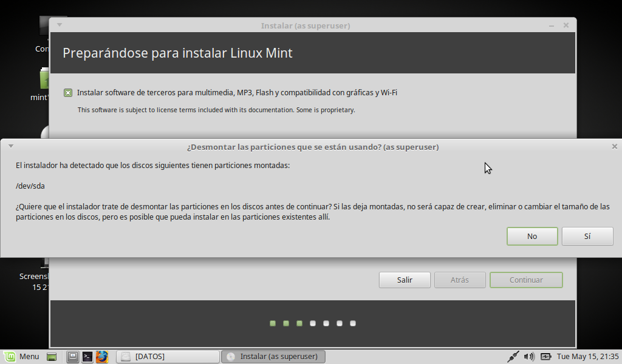The width and height of the screenshot is (622, 364).
Task: Expand the window menu arrow of unmount dialog
Action: click(11, 147)
